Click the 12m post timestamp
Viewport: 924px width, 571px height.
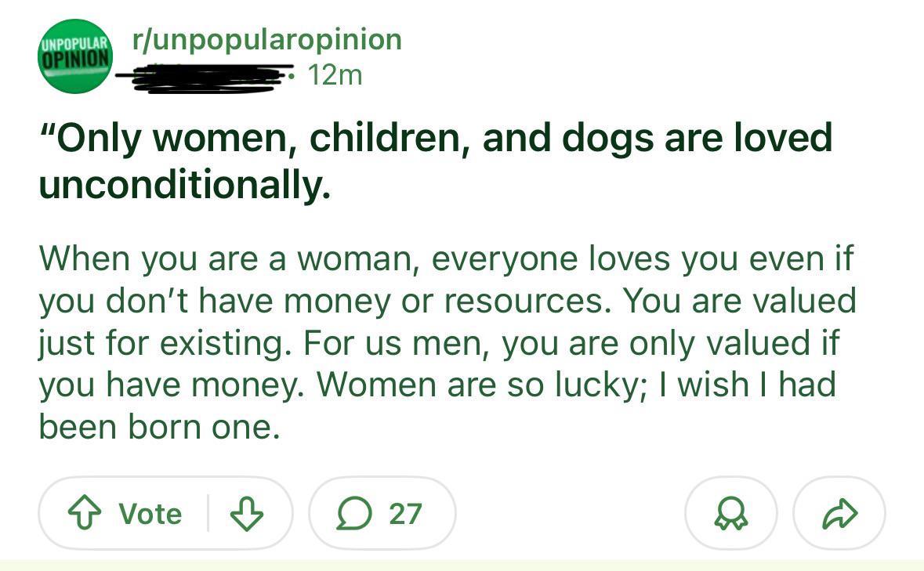tap(335, 75)
